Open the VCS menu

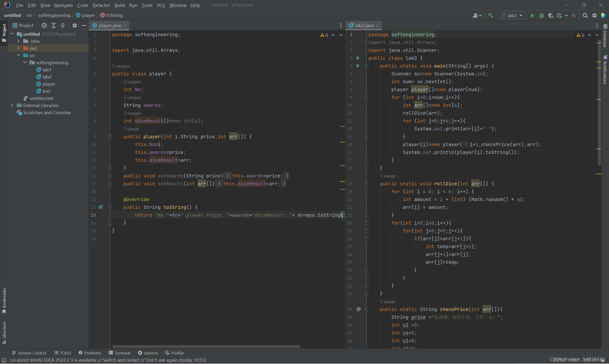coord(161,5)
